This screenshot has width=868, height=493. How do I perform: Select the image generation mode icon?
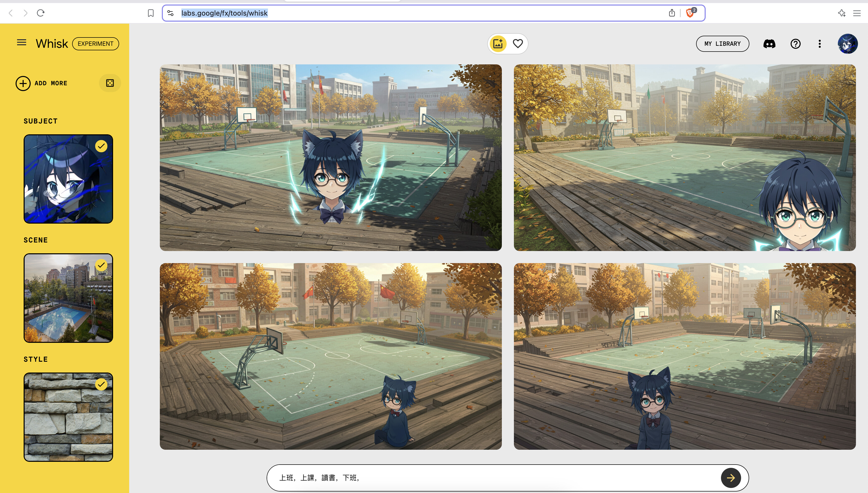[x=498, y=43]
